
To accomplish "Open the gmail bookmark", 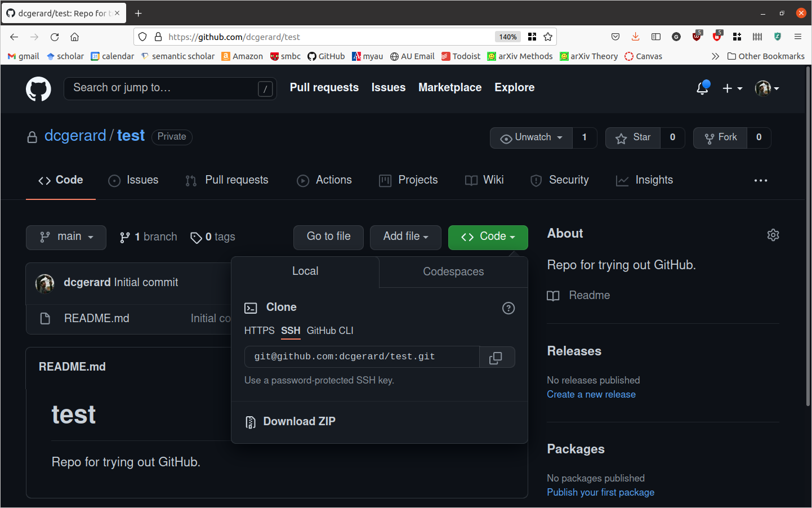I will click(24, 56).
